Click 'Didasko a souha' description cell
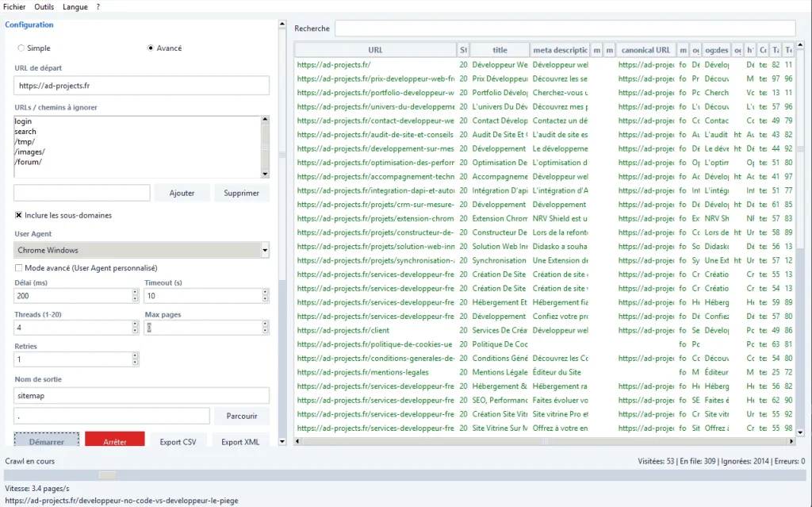The height and width of the screenshot is (507, 812). [x=560, y=246]
